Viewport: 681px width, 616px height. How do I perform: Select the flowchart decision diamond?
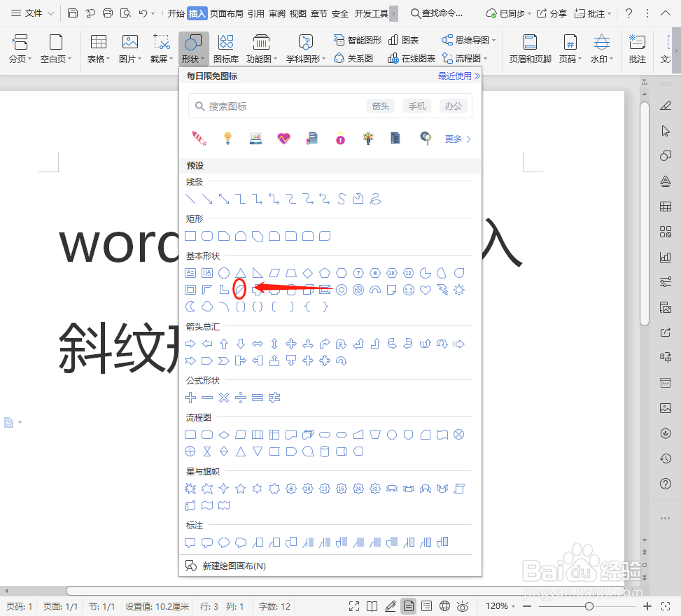click(x=224, y=435)
